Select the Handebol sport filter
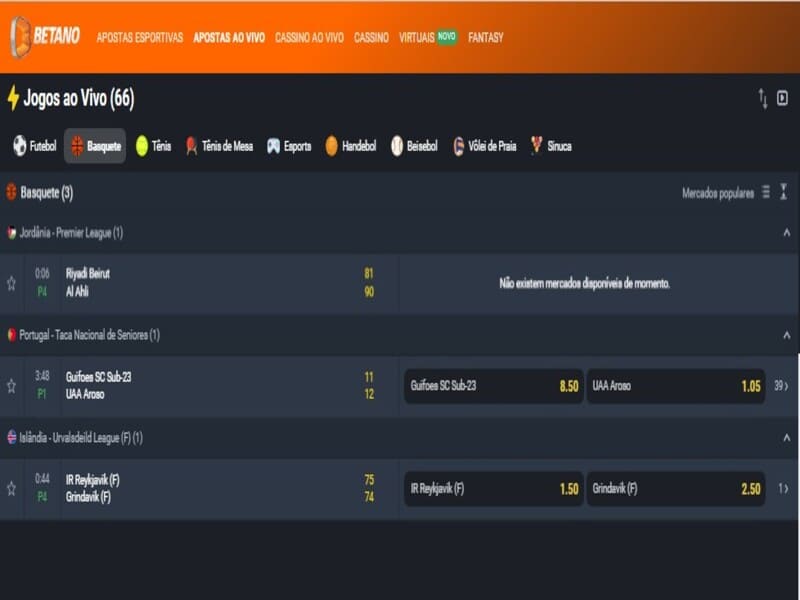 [x=351, y=146]
